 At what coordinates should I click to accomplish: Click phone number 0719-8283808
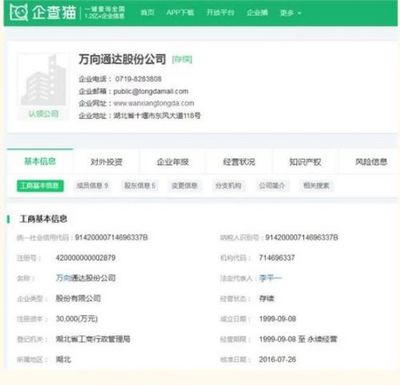[138, 79]
